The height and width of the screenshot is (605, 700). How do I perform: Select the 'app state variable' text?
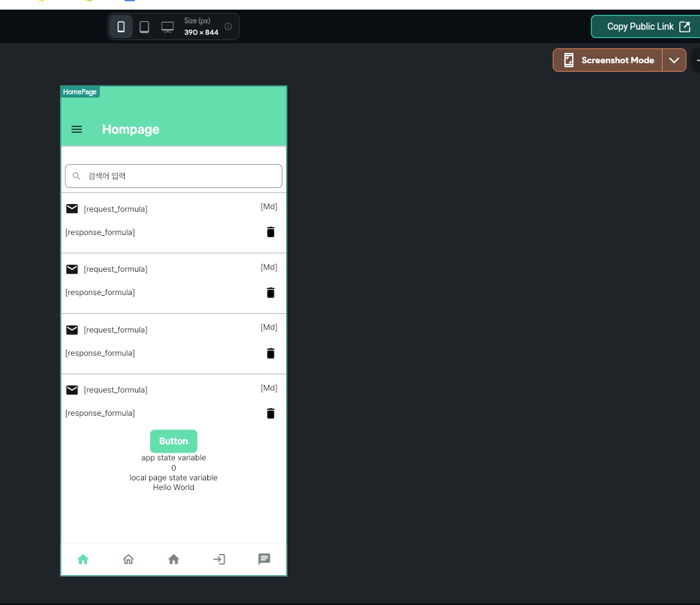tap(174, 458)
